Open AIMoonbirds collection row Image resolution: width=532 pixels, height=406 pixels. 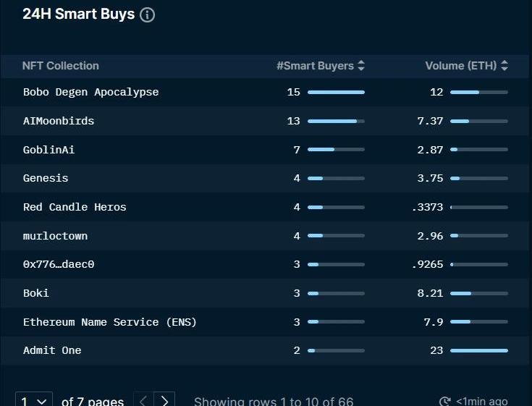59,121
